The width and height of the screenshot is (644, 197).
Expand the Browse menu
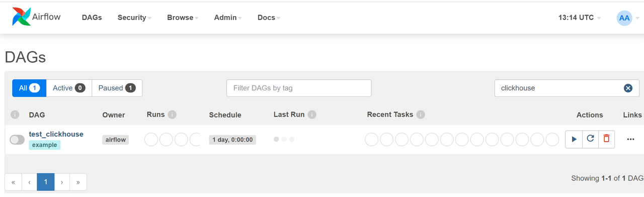pos(183,18)
